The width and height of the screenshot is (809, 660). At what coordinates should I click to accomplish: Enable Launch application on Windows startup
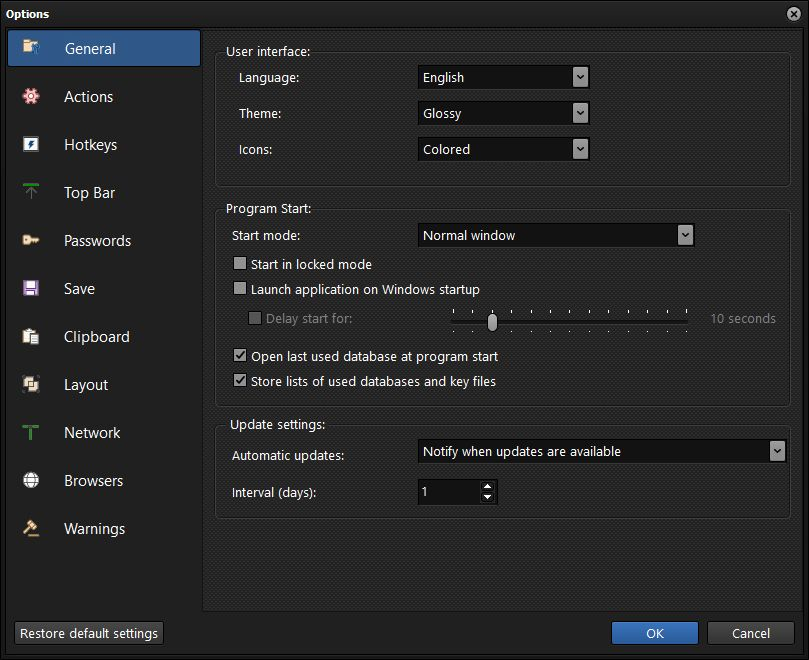[240, 288]
